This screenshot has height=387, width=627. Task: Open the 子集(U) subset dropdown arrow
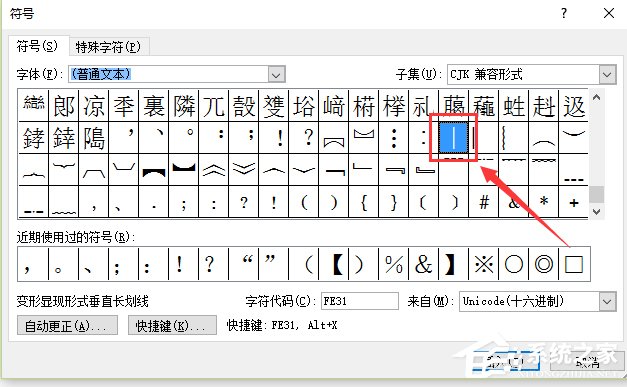(x=607, y=74)
